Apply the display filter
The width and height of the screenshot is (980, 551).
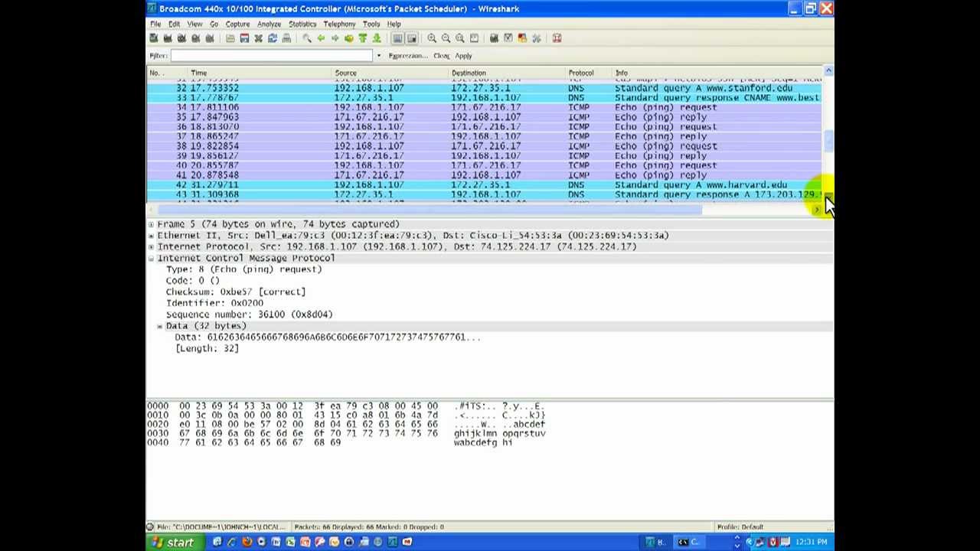pyautogui.click(x=463, y=56)
